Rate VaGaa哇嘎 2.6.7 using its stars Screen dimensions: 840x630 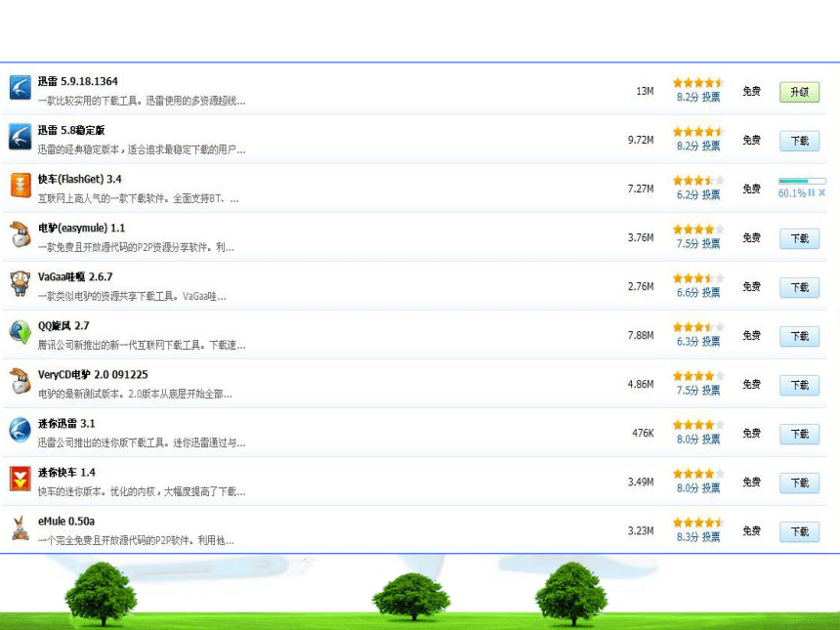(x=698, y=278)
